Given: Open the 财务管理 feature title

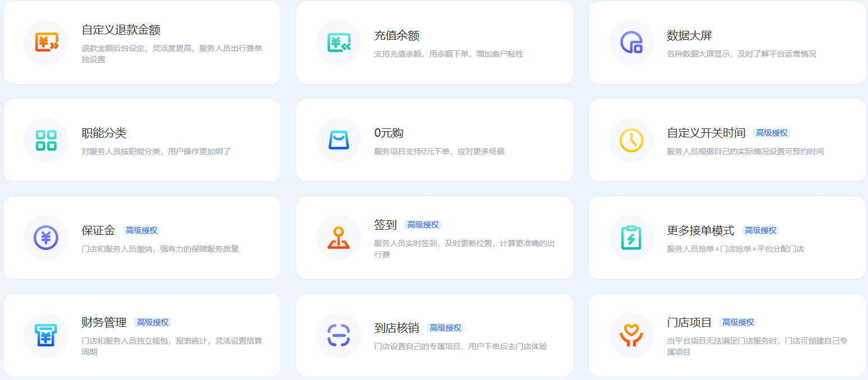Looking at the screenshot, I should pyautogui.click(x=104, y=322).
